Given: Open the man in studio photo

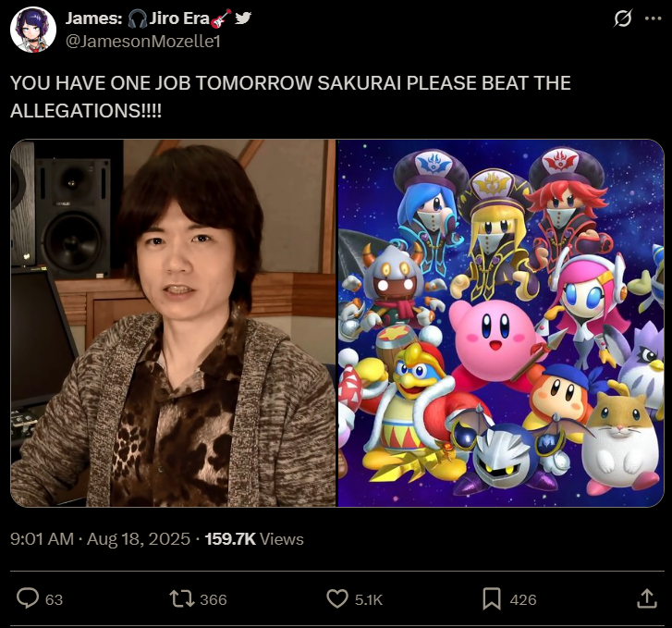Looking at the screenshot, I should (173, 323).
